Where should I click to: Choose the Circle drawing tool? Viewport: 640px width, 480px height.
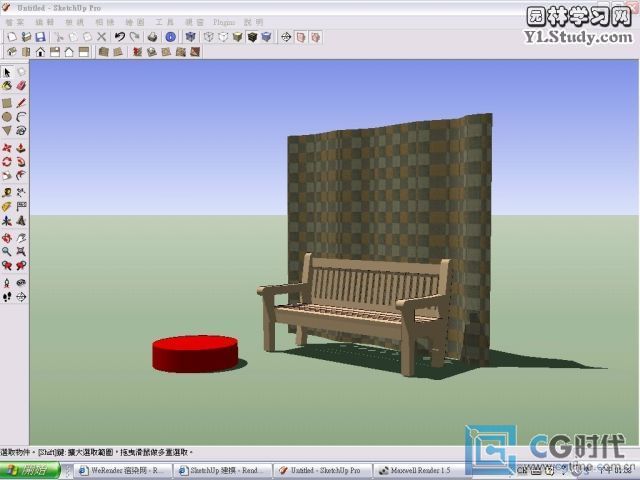coord(7,117)
